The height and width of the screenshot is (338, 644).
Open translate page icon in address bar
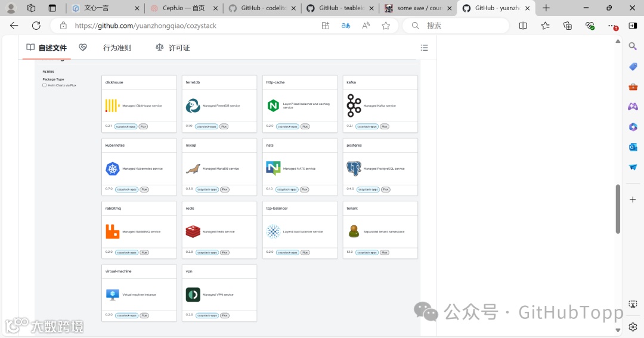[x=346, y=26]
